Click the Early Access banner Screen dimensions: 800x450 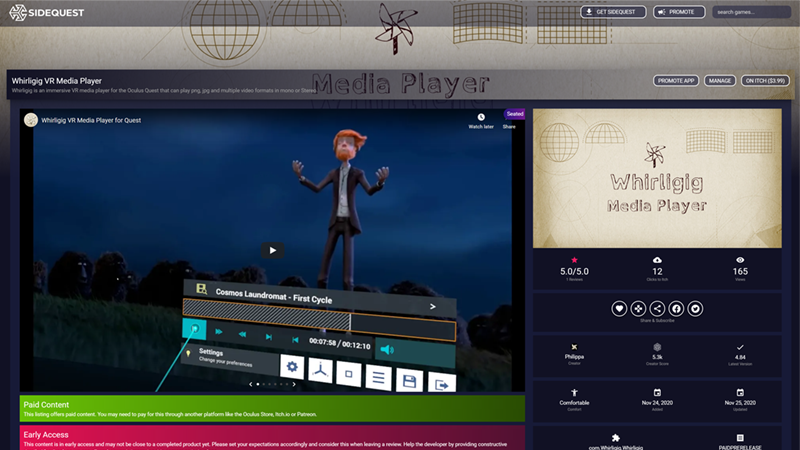coord(272,438)
